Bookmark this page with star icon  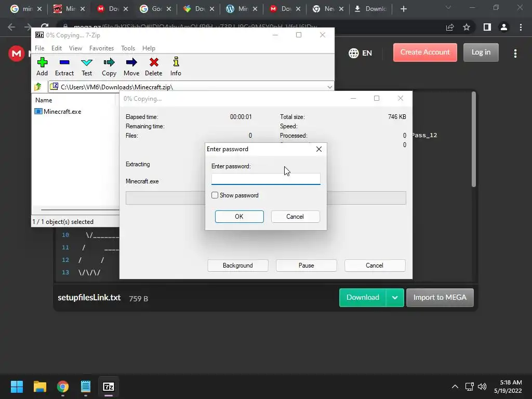point(467,27)
